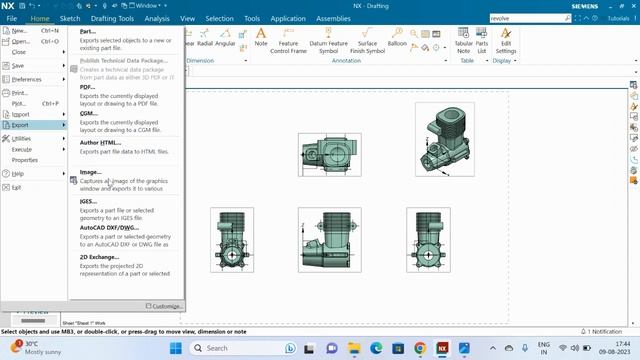Viewport: 640px width, 360px height.
Task: Click the NX logo icon in title bar
Action: 8,6
